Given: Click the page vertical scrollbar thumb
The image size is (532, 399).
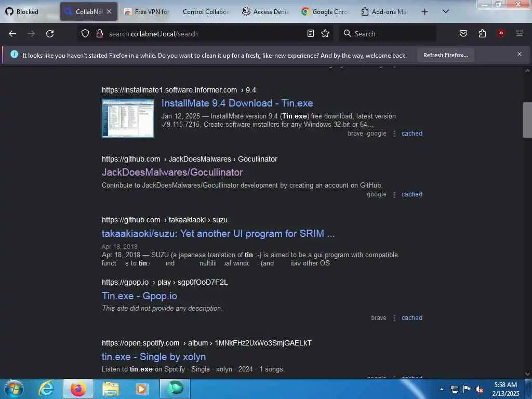Looking at the screenshot, I should (527, 120).
